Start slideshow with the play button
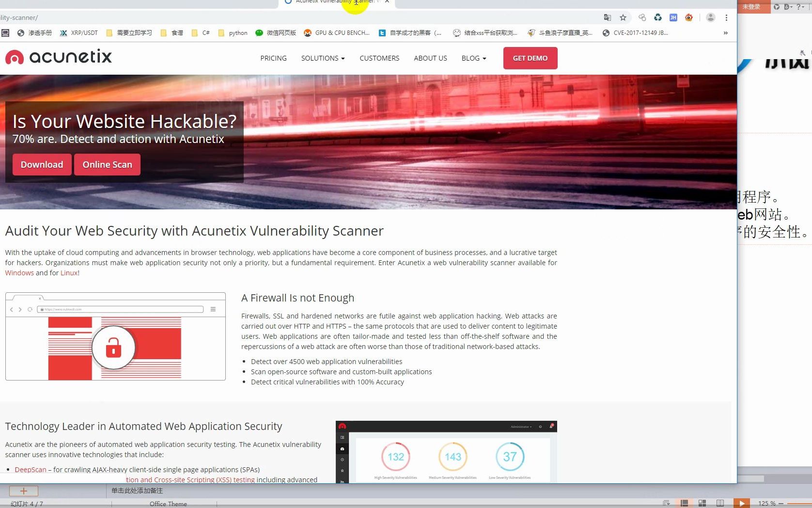The height and width of the screenshot is (508, 812). click(x=741, y=503)
